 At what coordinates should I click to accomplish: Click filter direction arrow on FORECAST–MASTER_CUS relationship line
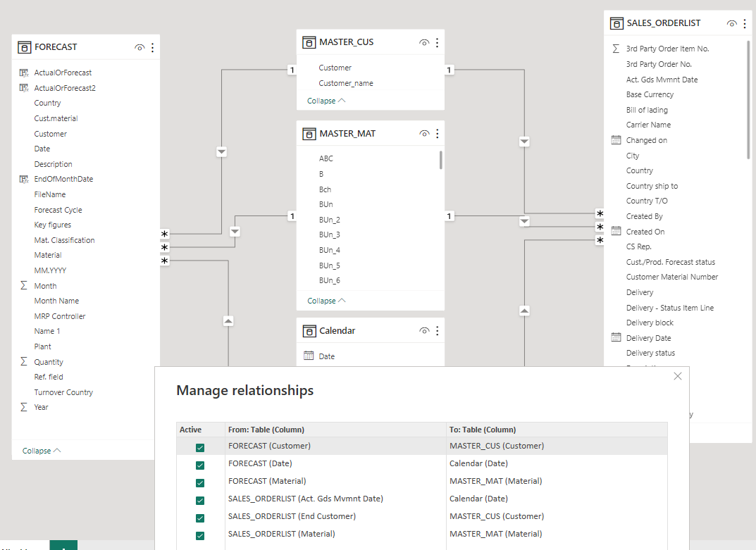221,152
